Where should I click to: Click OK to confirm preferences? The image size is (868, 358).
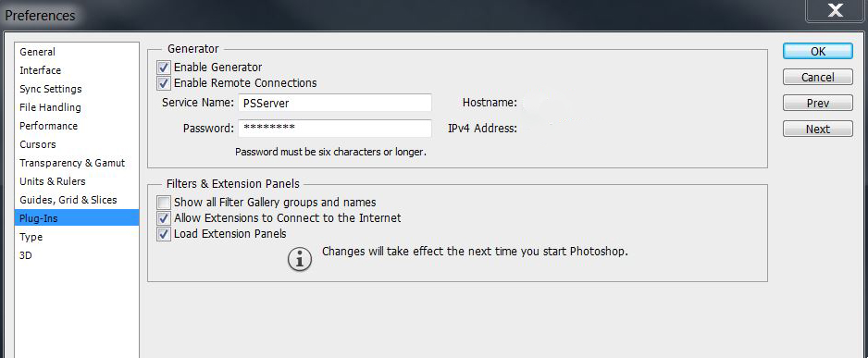click(818, 52)
